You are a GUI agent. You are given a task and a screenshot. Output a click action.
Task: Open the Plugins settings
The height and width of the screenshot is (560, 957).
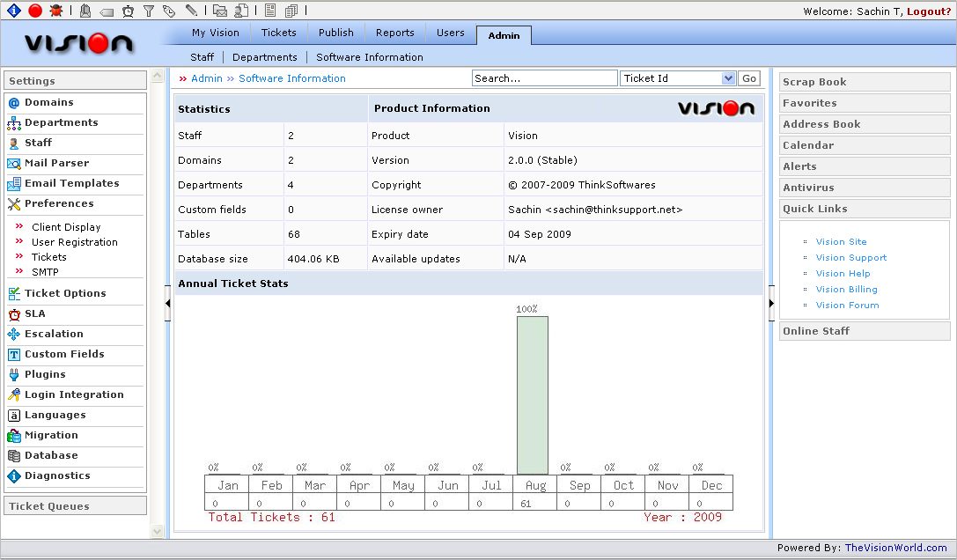click(45, 374)
